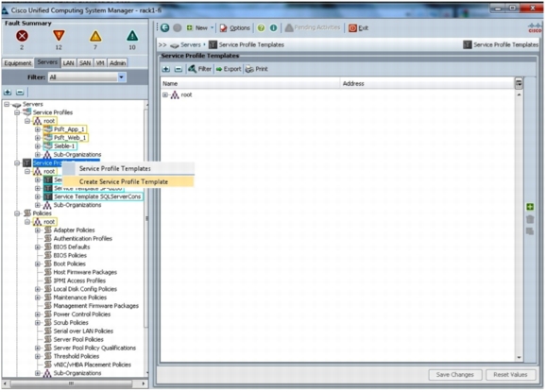Switch to the Servers tab
The image size is (546, 392).
(47, 62)
